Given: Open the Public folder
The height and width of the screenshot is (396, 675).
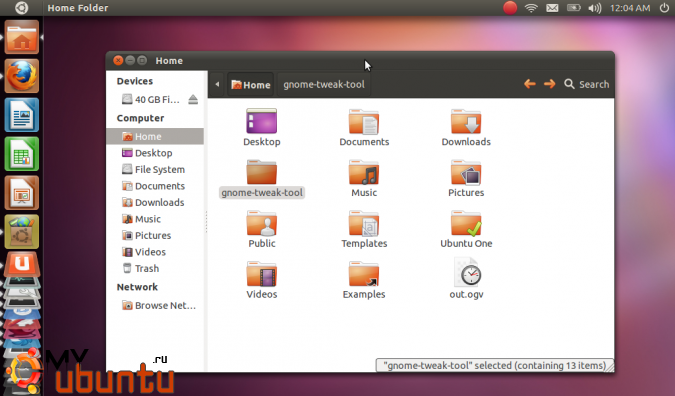Looking at the screenshot, I should tap(261, 223).
